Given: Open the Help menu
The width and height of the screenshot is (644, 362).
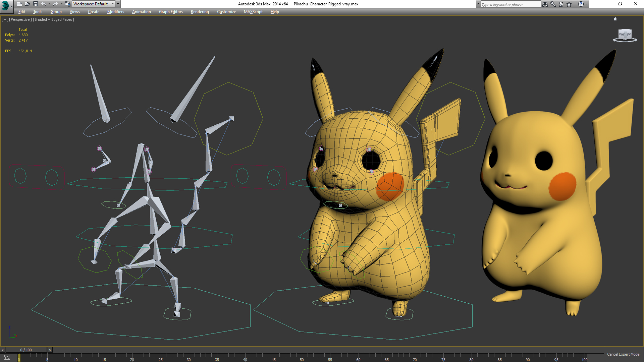Looking at the screenshot, I should tap(275, 12).
